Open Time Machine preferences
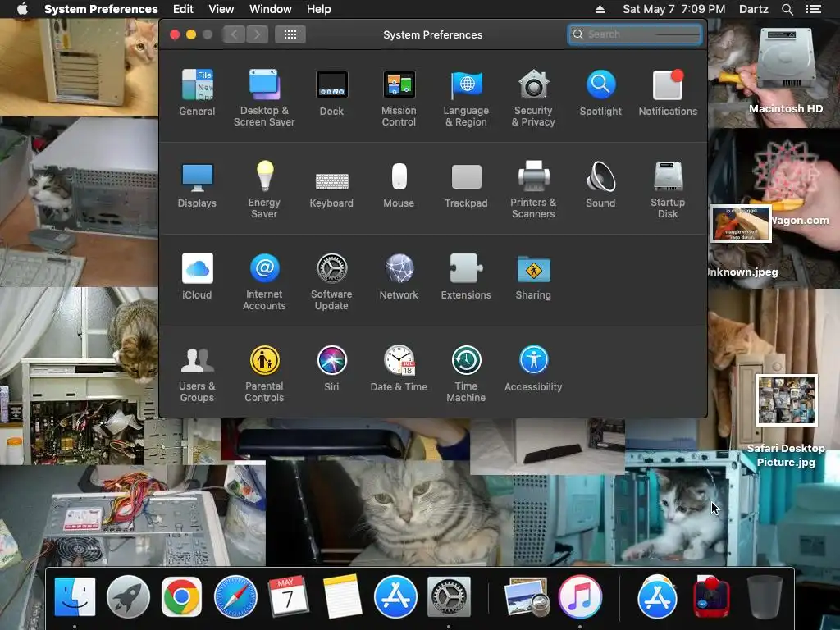The image size is (840, 630). point(466,373)
